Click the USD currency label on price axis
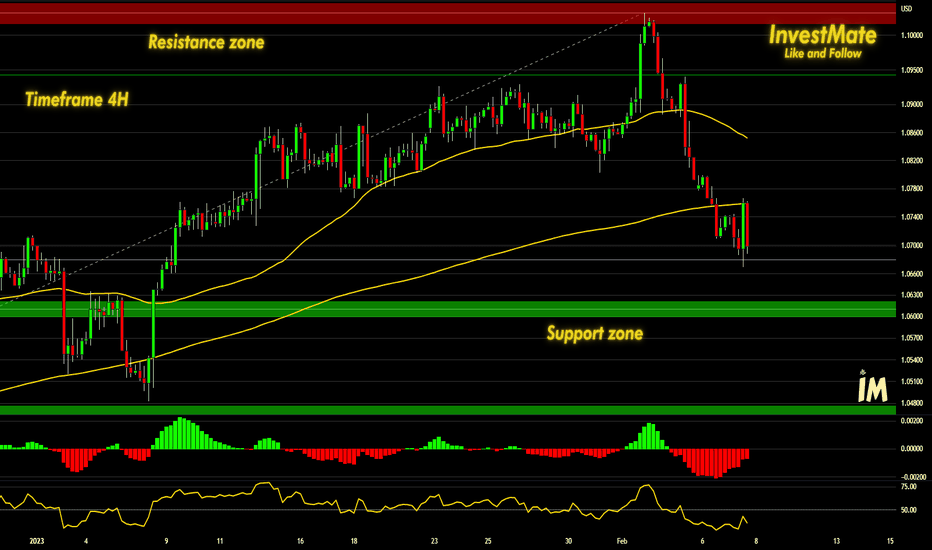This screenshot has width=932, height=550. pyautogui.click(x=906, y=8)
